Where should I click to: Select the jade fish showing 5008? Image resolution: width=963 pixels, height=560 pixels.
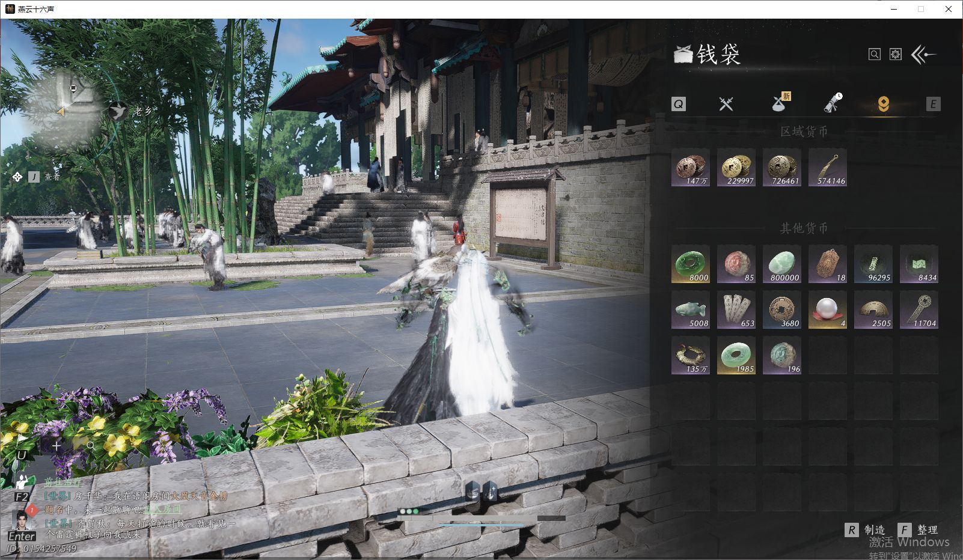coord(691,309)
